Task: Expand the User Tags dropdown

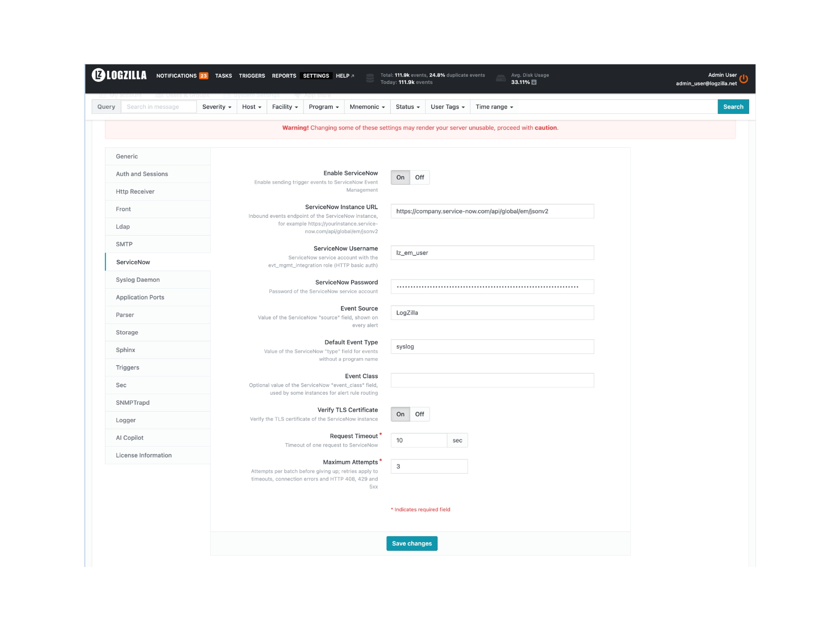Action: [448, 107]
